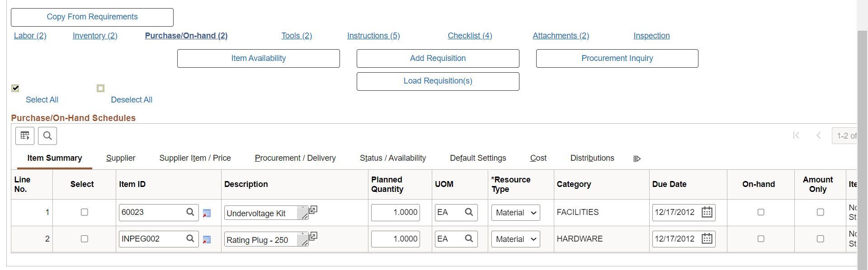Open item details icon next to INPEG002

click(207, 240)
